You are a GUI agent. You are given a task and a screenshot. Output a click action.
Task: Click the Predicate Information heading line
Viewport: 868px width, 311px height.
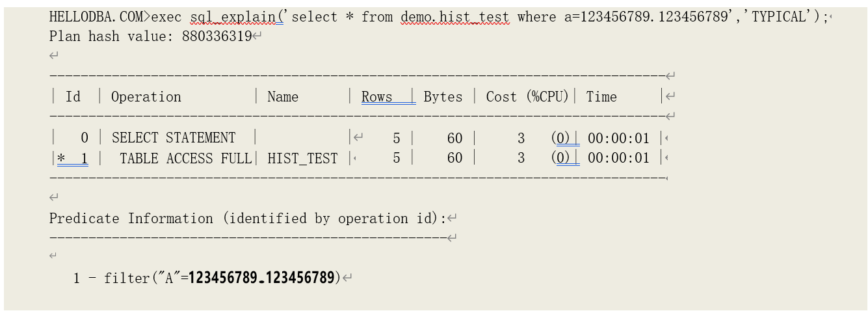tap(248, 219)
